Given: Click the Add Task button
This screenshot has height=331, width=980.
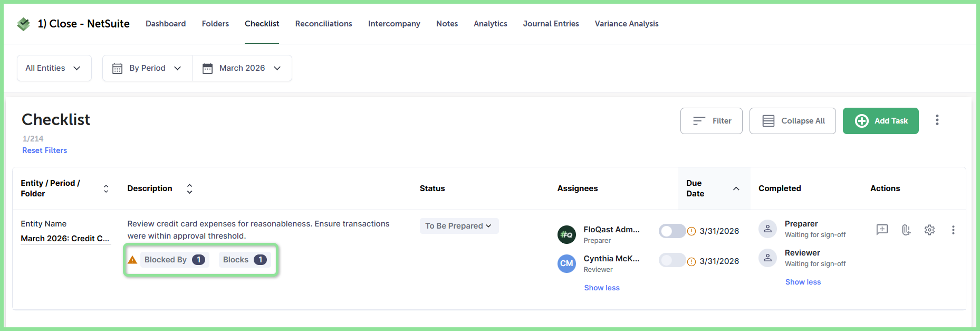Looking at the screenshot, I should [880, 121].
